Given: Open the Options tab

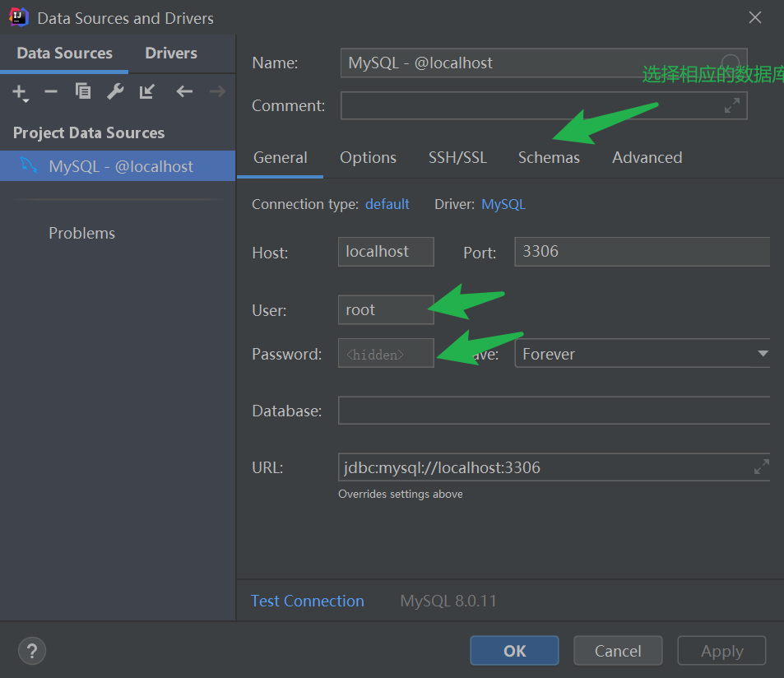Looking at the screenshot, I should (368, 157).
